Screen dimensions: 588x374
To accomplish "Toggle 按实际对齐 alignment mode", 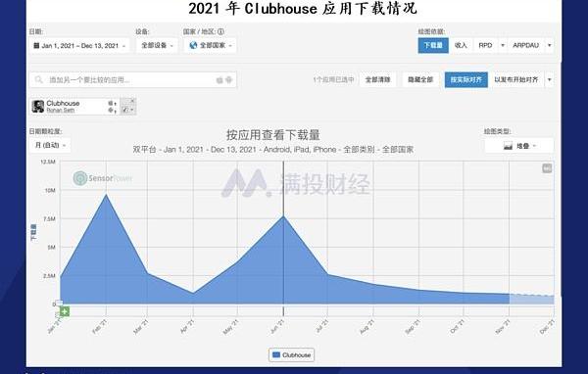I will click(466, 80).
